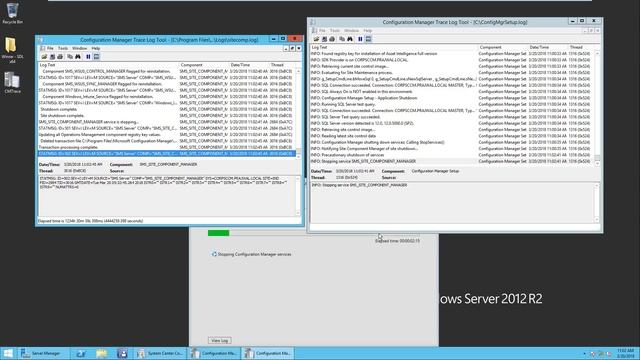Select 'Evaluating for Site Maintenance process' row

pos(452,73)
